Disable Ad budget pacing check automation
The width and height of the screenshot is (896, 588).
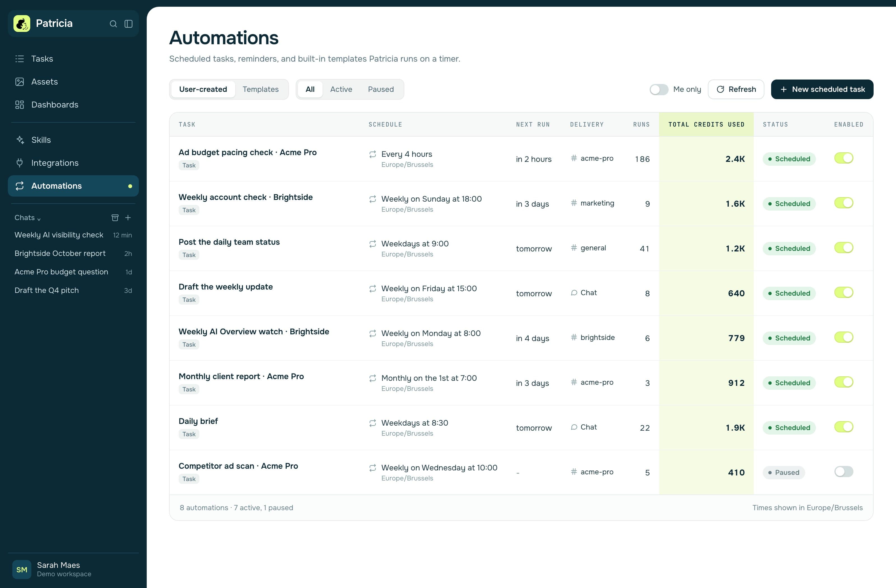[844, 158]
